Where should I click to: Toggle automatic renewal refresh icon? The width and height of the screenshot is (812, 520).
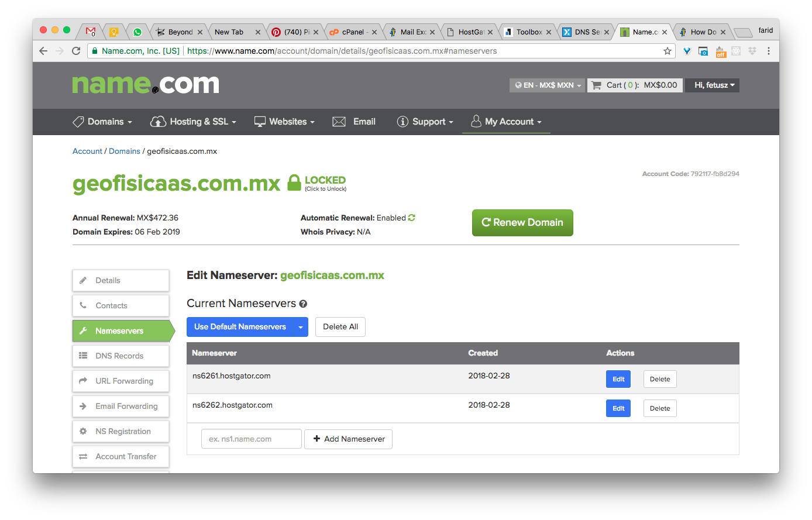tap(412, 218)
